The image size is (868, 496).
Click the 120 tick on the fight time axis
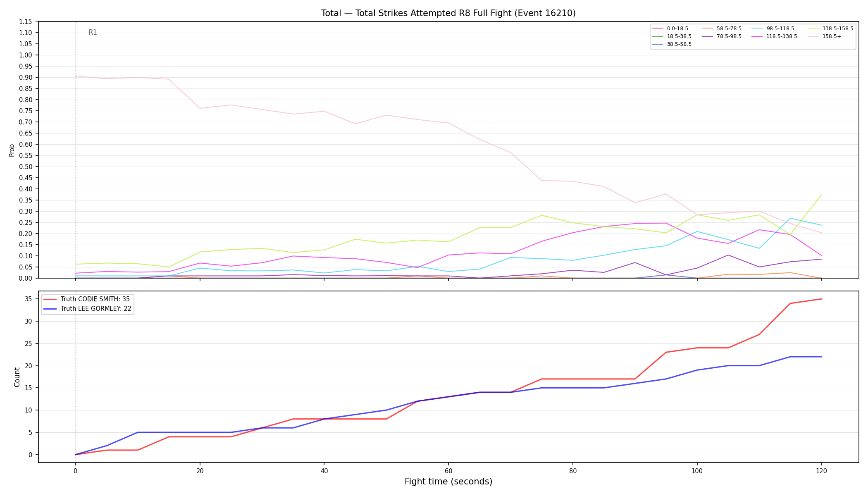coord(821,470)
